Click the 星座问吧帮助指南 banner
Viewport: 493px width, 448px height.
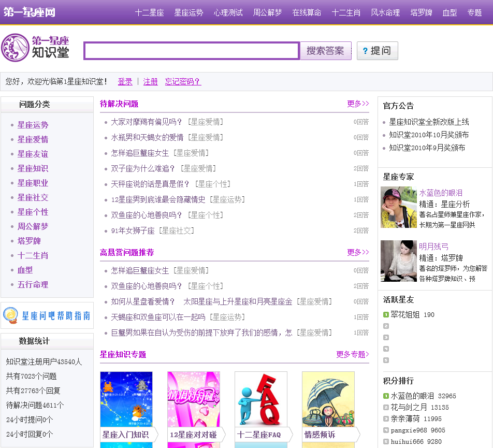(47, 315)
